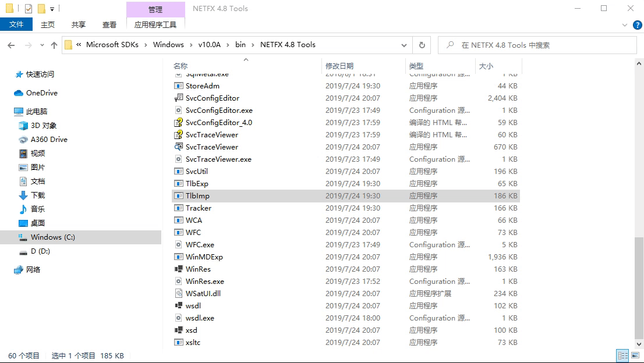Select the wsdl.exe config file

(x=346, y=318)
